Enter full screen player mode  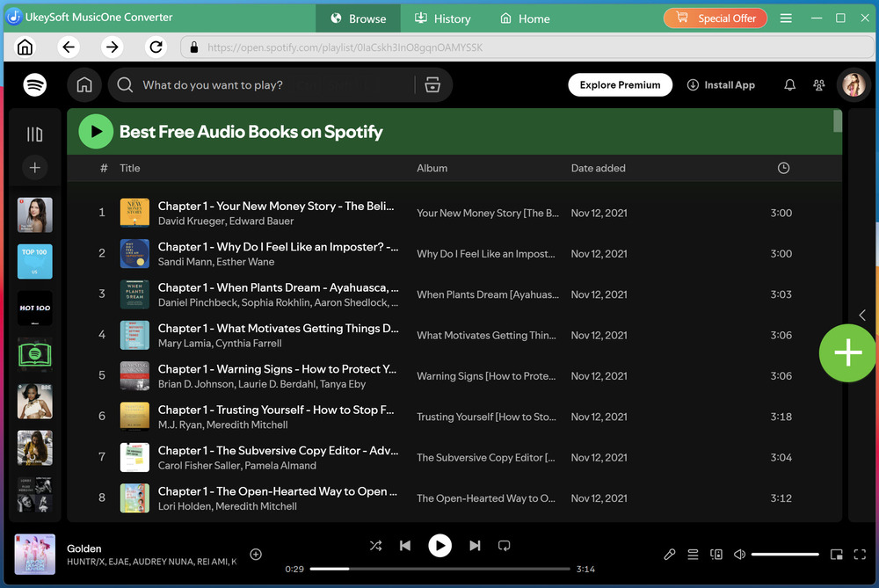click(860, 555)
